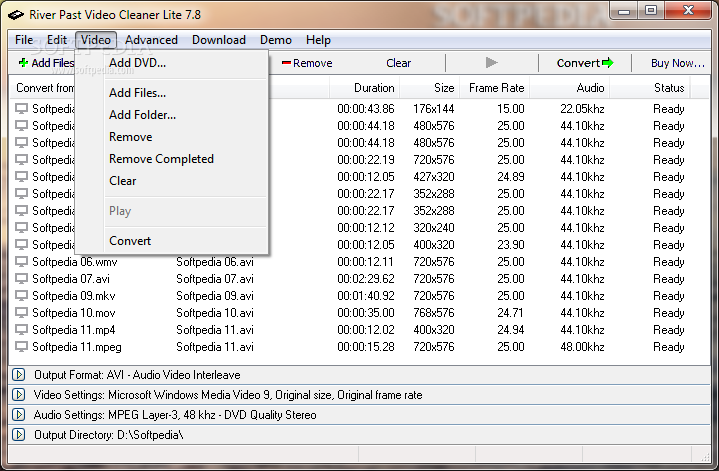Screen dimensions: 719x471
Task: Click the duration 00:02:29.62
Action: 365,279
